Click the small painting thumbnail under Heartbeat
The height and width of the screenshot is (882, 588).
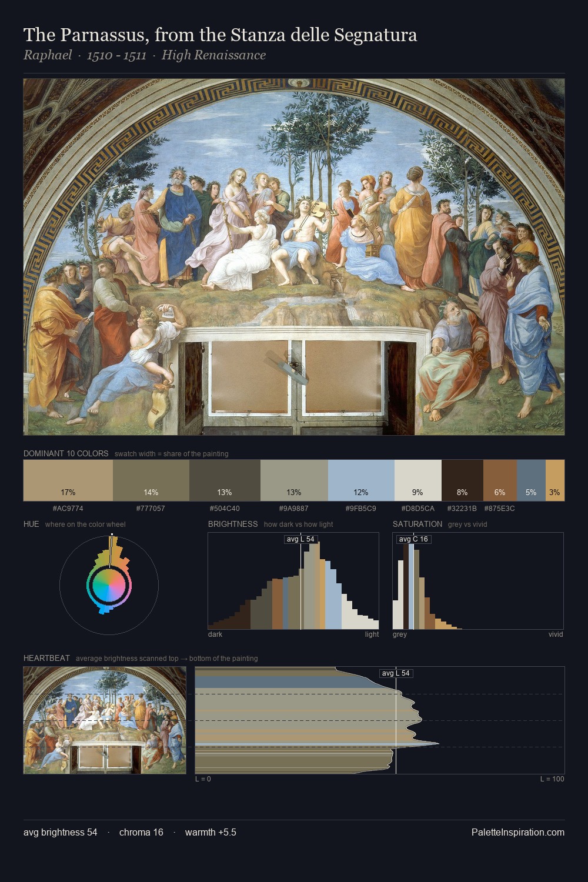click(x=105, y=720)
